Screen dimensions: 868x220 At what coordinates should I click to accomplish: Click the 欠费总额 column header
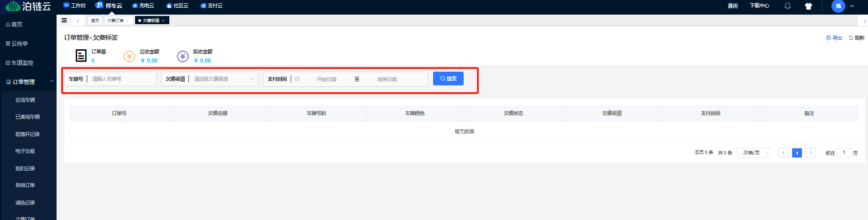[x=218, y=113]
